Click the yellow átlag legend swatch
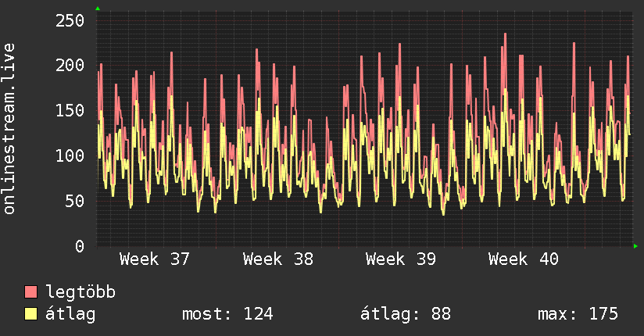The image size is (644, 336). point(30,314)
